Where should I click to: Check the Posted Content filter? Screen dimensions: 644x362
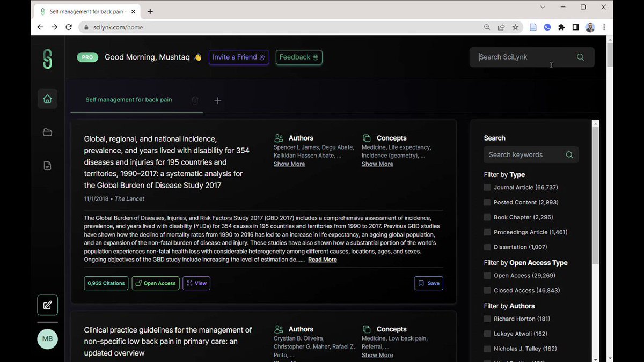(487, 203)
